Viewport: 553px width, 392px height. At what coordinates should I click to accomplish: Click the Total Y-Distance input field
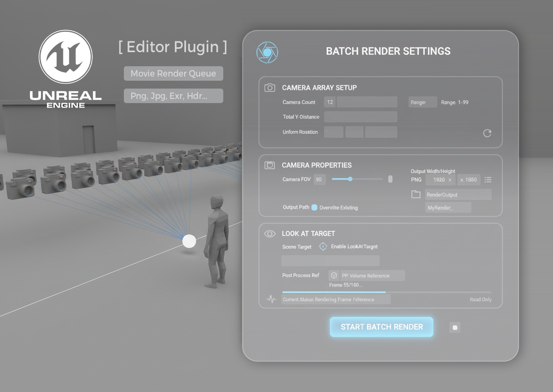tap(360, 117)
